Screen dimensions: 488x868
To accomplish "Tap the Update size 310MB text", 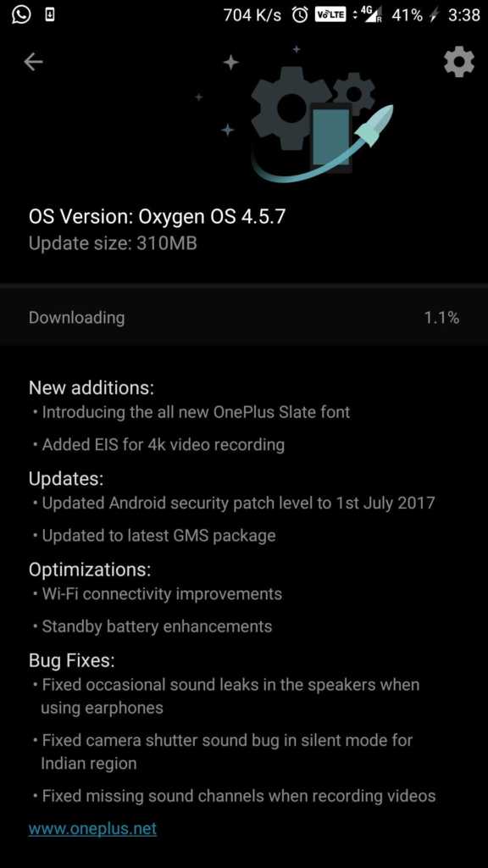I will (113, 243).
